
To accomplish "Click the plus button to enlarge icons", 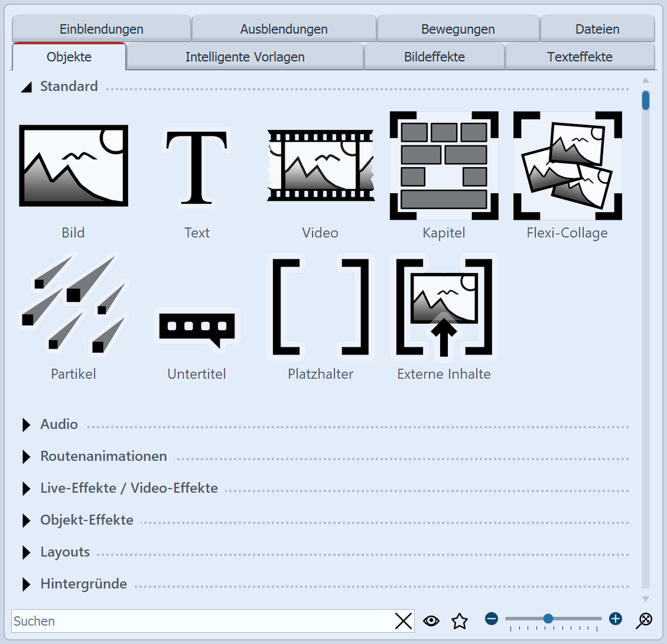I will click(616, 619).
